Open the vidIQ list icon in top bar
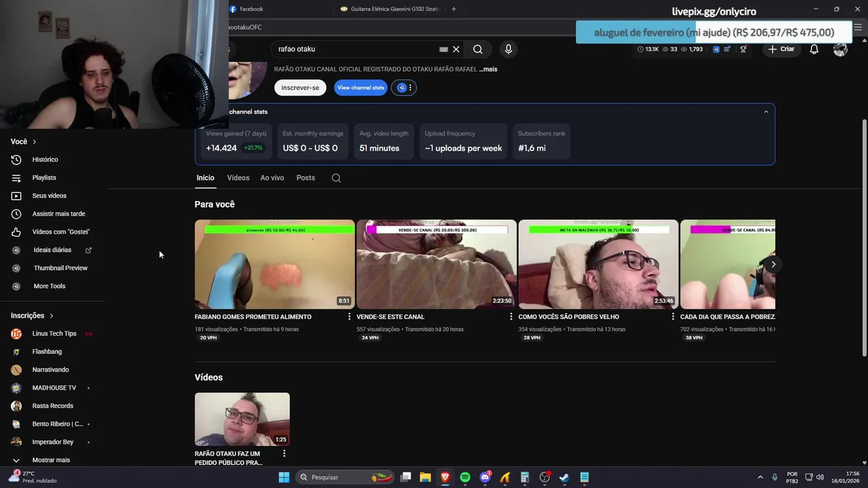This screenshot has height=488, width=868. pos(728,49)
